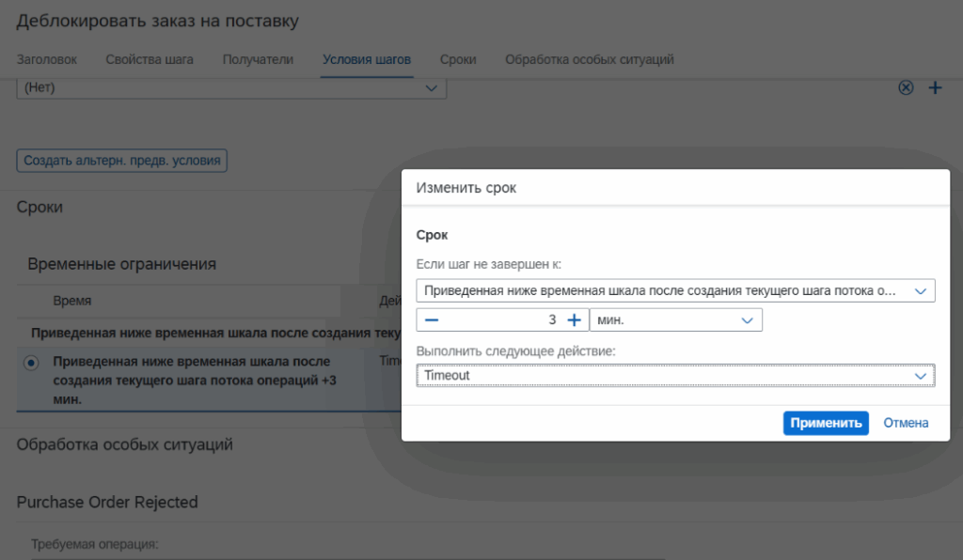Screen dimensions: 963x560
Task: Add a condition with the plus icon
Action: tap(935, 87)
